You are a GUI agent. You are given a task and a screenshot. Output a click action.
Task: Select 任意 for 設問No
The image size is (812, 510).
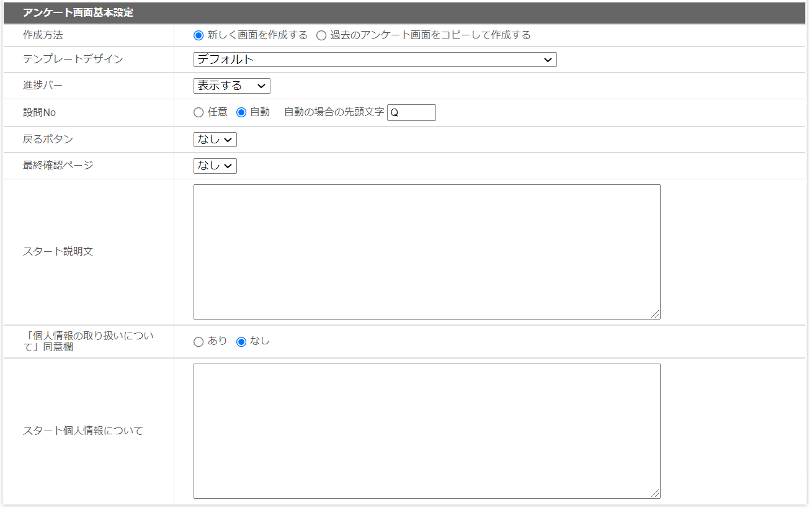click(199, 112)
